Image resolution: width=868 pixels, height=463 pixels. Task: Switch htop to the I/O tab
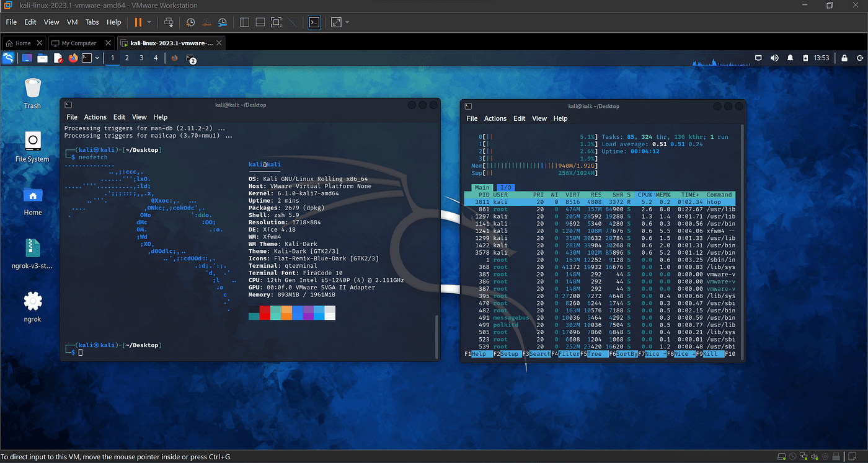click(505, 187)
